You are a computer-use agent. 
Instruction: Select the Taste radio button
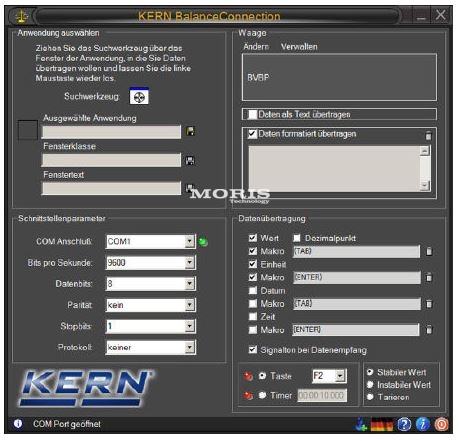point(262,376)
